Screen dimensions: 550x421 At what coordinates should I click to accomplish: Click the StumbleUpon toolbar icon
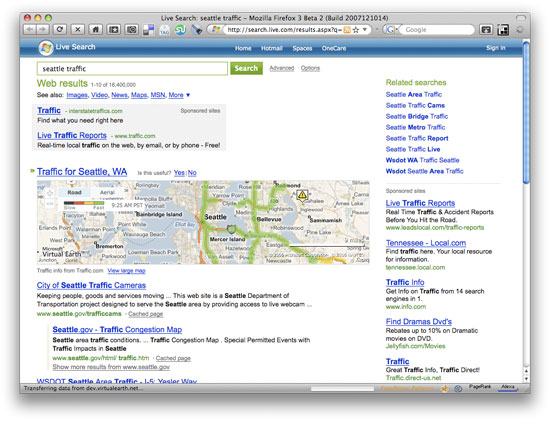coord(180,30)
